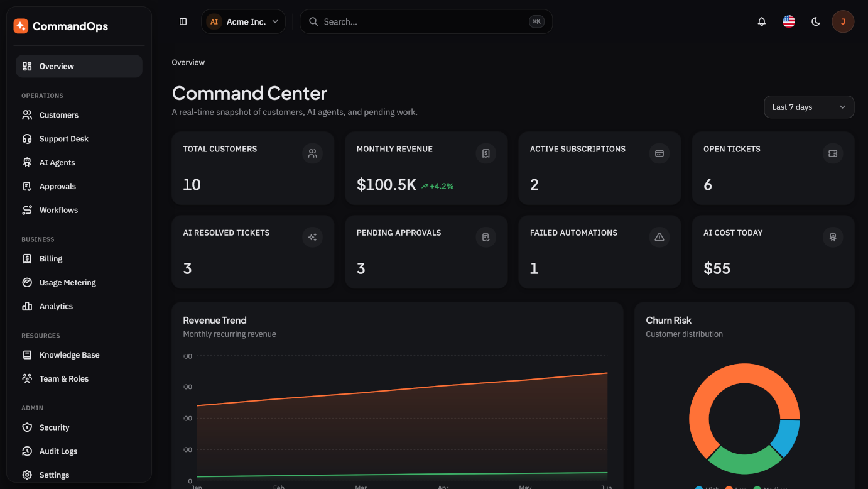Click the OPERATIONS section header
868x489 pixels.
(x=42, y=96)
